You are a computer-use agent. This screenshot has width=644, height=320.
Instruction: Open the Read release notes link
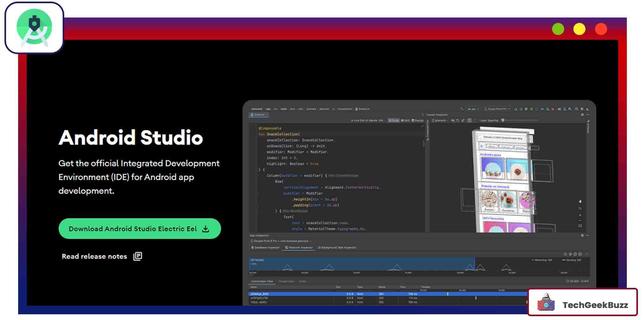(95, 256)
